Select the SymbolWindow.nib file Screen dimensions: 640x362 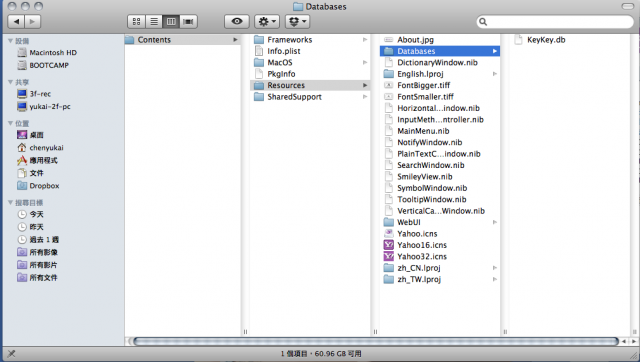point(440,188)
